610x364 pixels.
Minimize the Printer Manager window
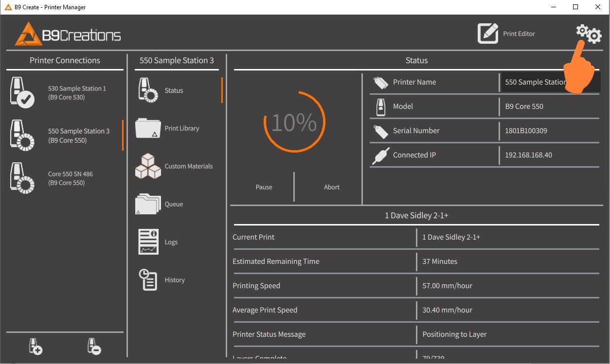click(553, 7)
